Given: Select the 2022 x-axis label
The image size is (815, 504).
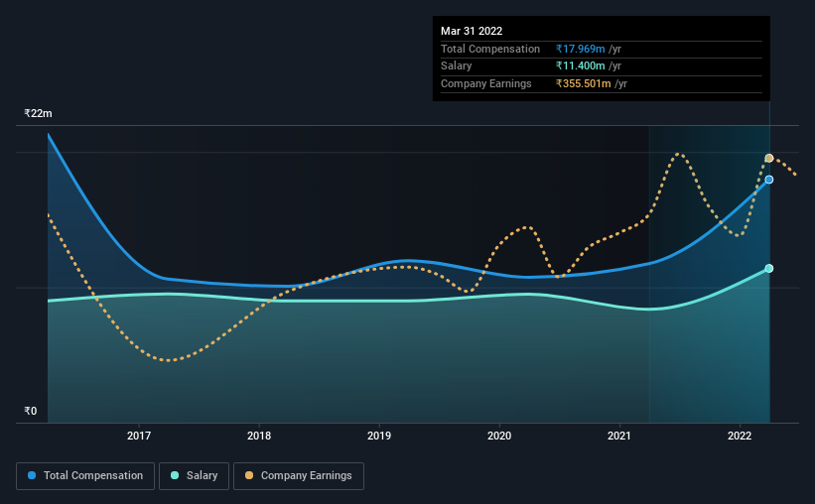Looking at the screenshot, I should (x=740, y=436).
